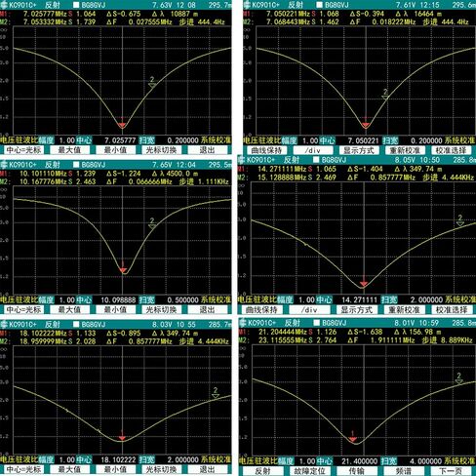Click the red marker 1 triangle on the 18.102222 MHz plot

coord(122,439)
